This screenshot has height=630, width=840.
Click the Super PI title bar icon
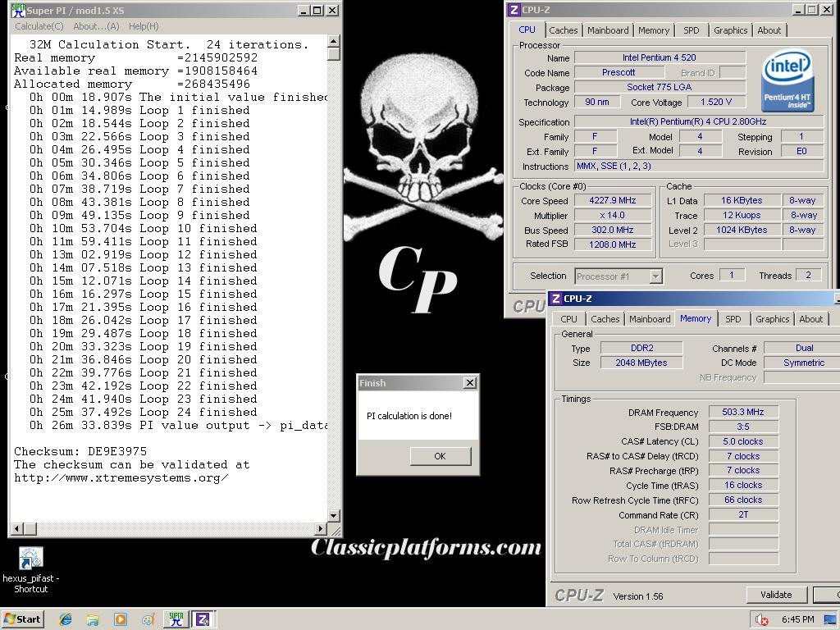(18, 10)
